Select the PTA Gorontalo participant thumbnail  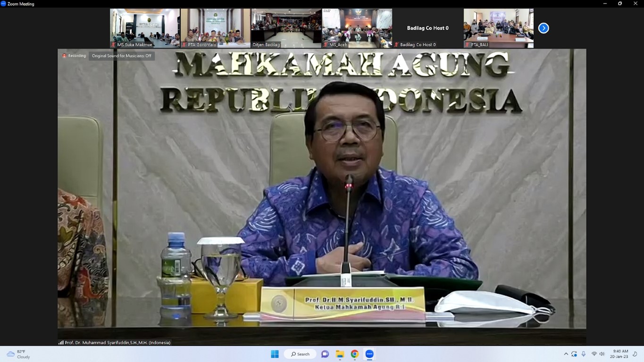(216, 28)
